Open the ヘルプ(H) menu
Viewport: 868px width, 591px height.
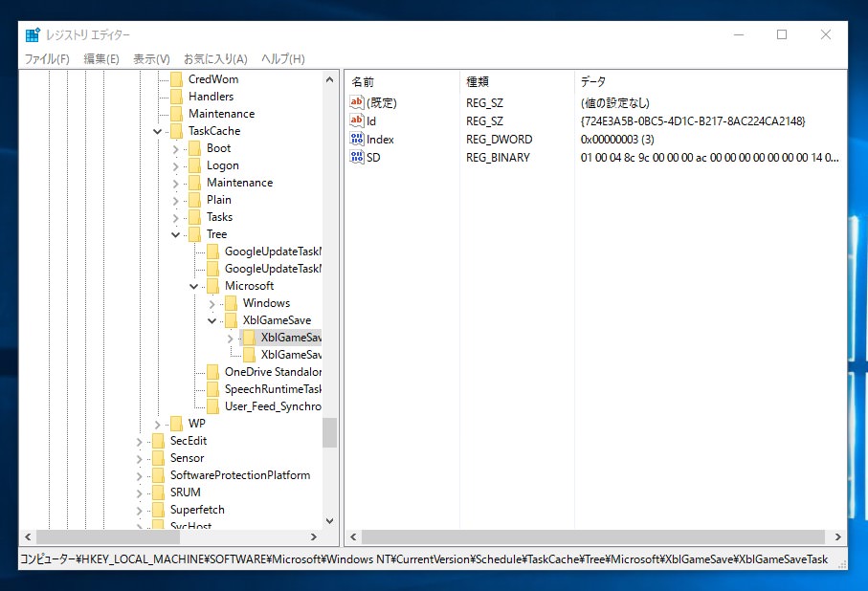(283, 58)
